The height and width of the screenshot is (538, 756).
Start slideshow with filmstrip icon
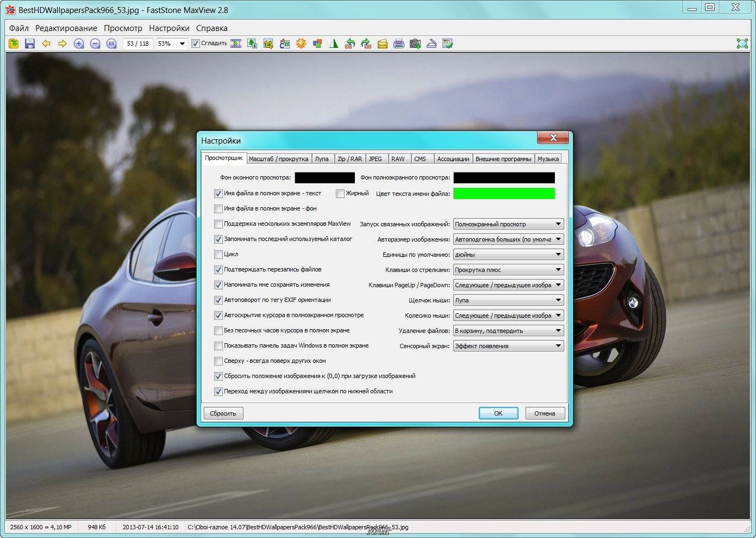[236, 44]
